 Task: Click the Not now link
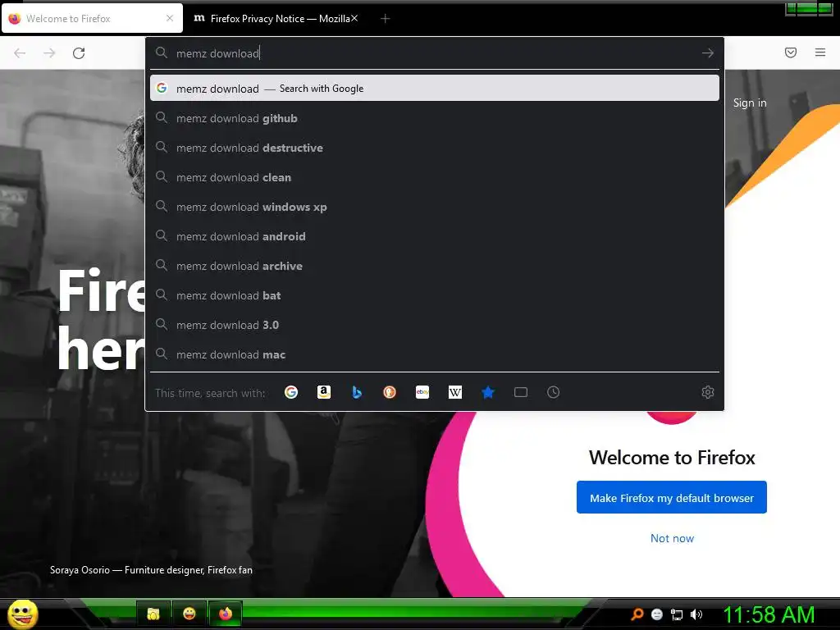(672, 538)
